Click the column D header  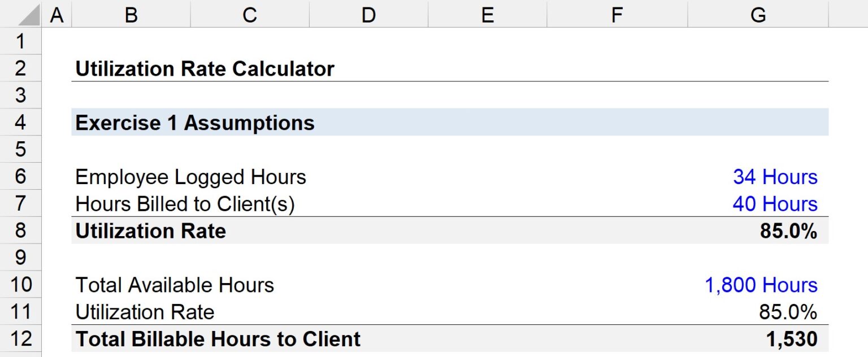368,14
